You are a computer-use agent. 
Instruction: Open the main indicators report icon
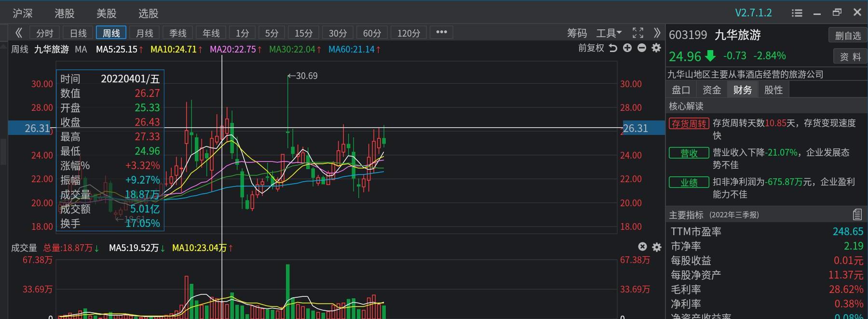(x=857, y=214)
